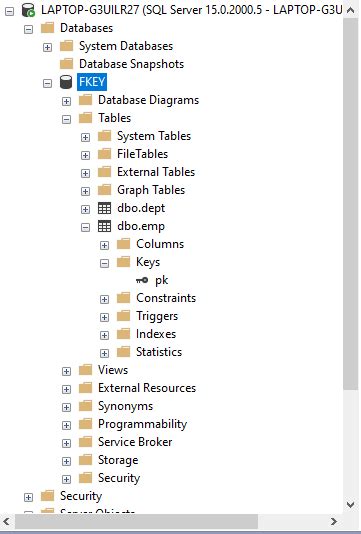This screenshot has height=534, width=361.
Task: Click the server connection icon at the tree root
Action: pyautogui.click(x=28, y=10)
